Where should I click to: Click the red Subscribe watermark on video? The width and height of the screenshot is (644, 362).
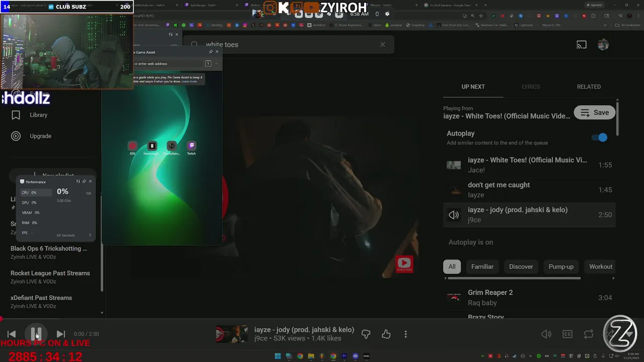point(405,264)
